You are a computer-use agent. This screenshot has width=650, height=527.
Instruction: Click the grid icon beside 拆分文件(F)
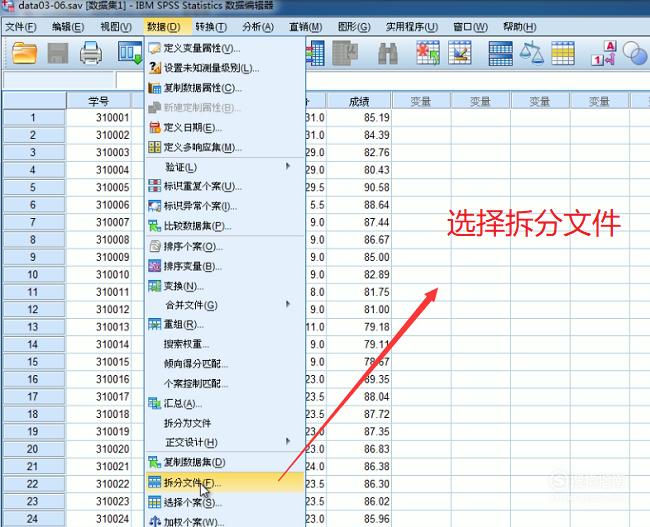click(154, 482)
